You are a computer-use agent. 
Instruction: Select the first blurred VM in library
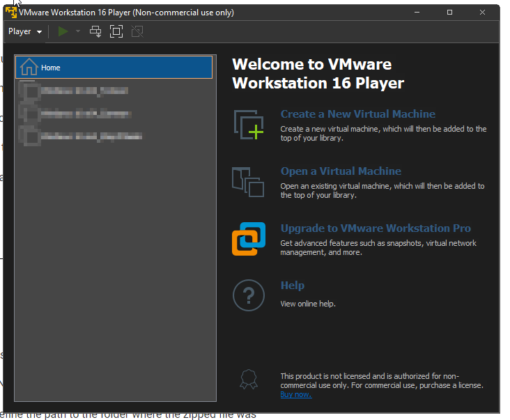coord(114,91)
